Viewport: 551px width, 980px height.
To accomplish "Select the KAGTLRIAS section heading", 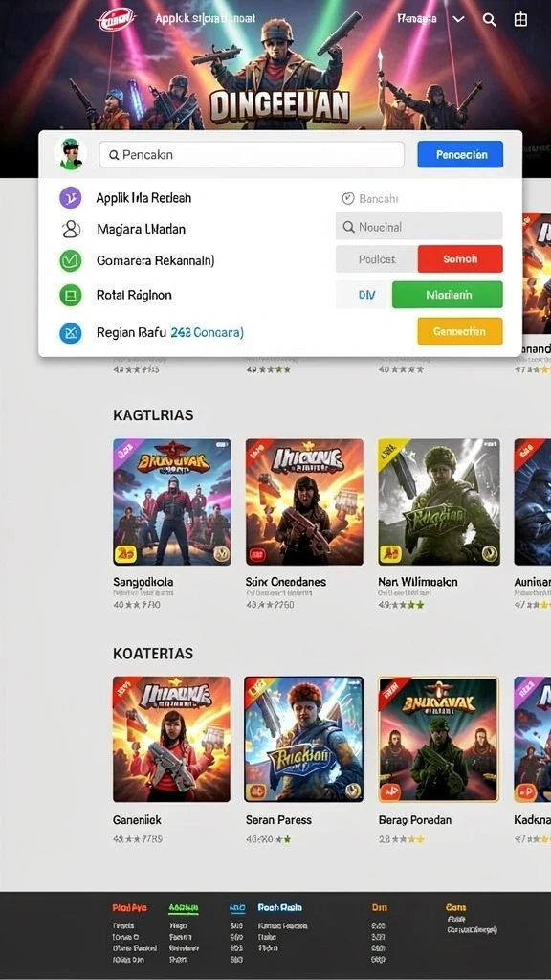I will 153,415.
